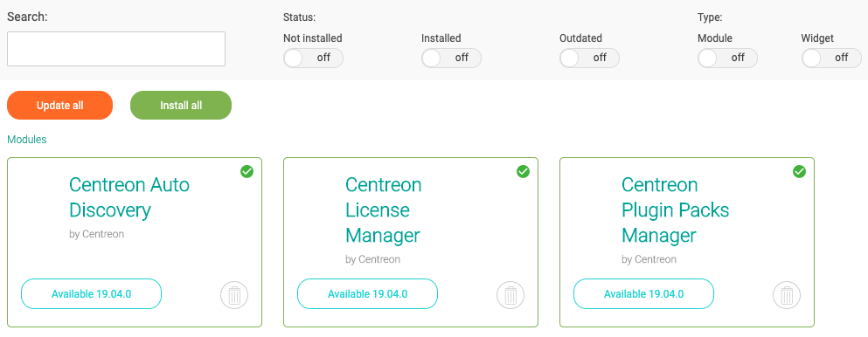Image resolution: width=868 pixels, height=337 pixels.
Task: Toggle the Not installed status filter
Action: [x=313, y=58]
